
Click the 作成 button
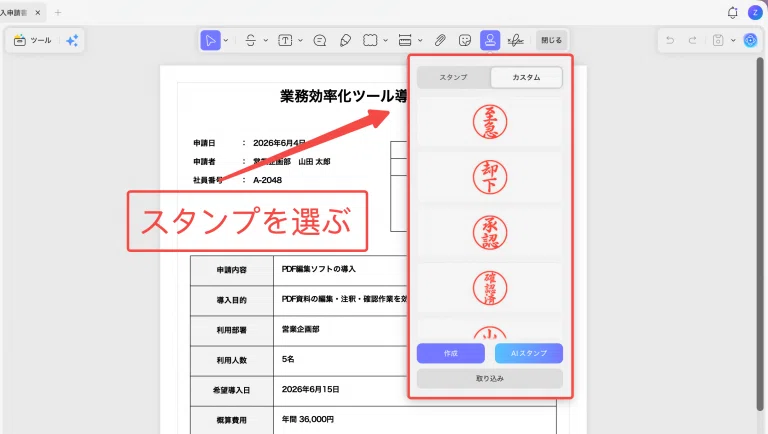pyautogui.click(x=451, y=353)
